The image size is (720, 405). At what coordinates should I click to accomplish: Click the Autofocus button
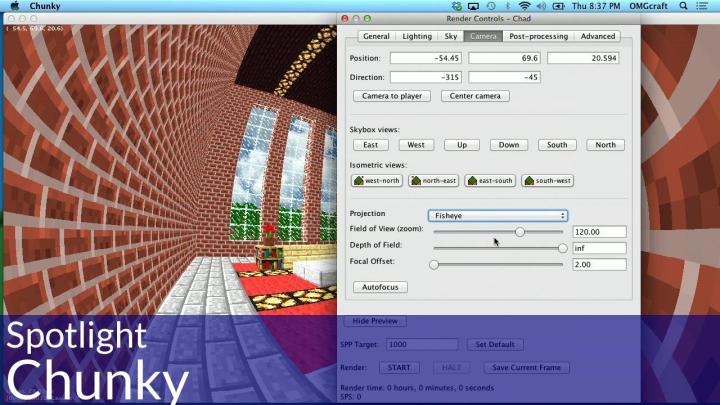(x=380, y=287)
